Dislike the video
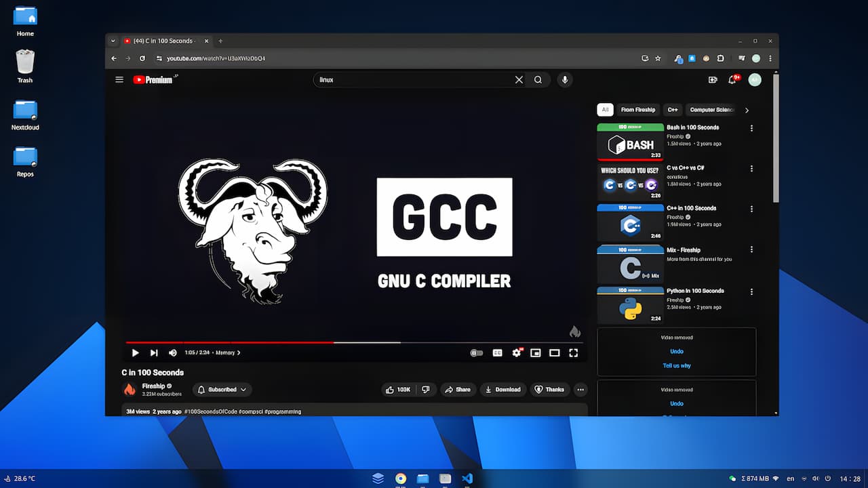868x488 pixels. 426,390
